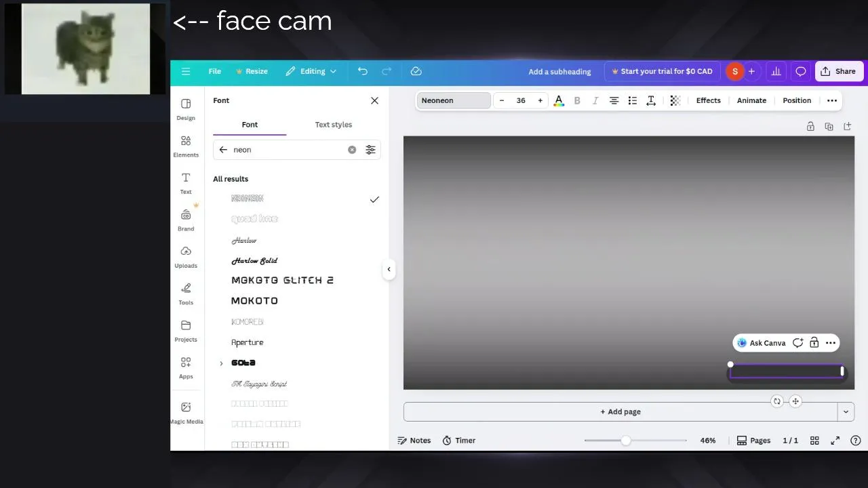The image size is (868, 488).
Task: Add new page icon above canvas
Action: pos(847,126)
